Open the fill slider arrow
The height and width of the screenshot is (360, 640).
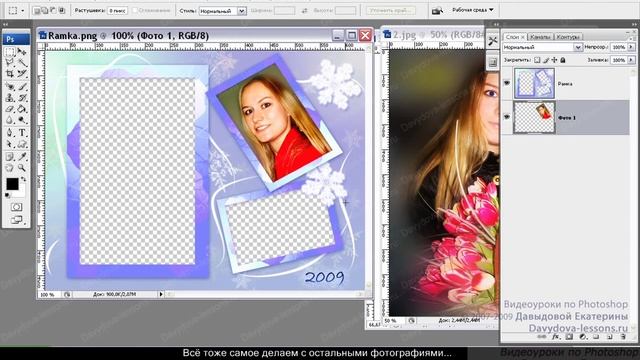(x=631, y=60)
